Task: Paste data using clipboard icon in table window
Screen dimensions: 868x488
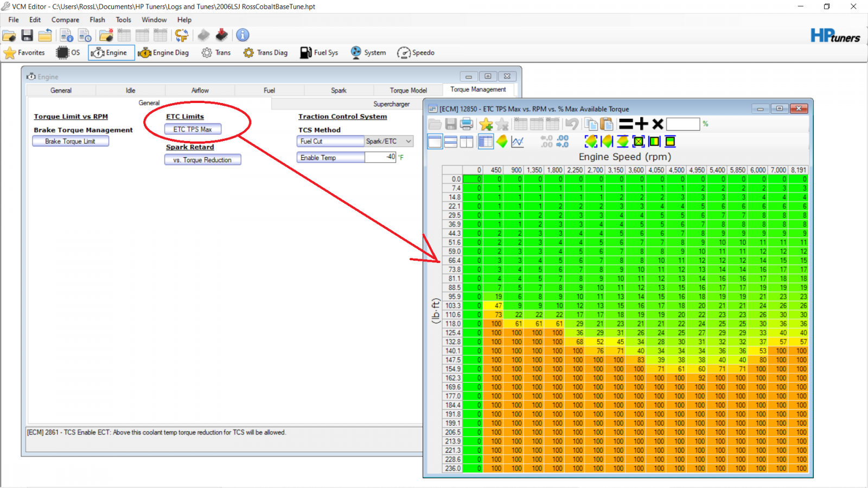Action: (x=606, y=124)
